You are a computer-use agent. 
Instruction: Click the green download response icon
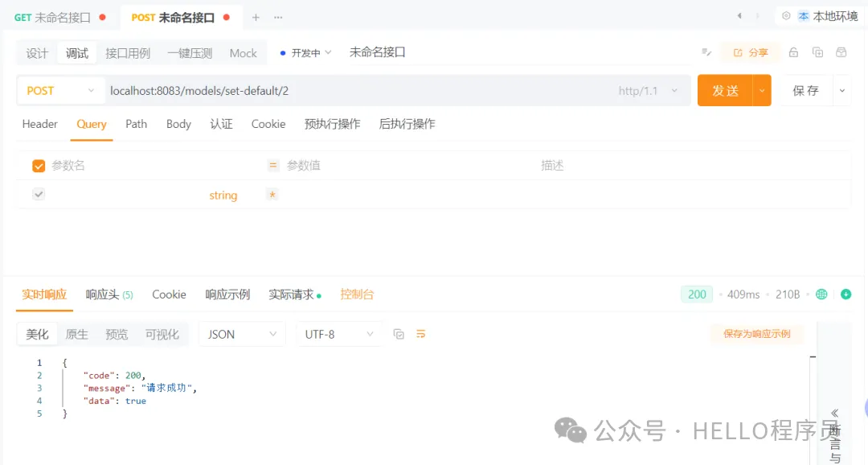[x=846, y=294]
